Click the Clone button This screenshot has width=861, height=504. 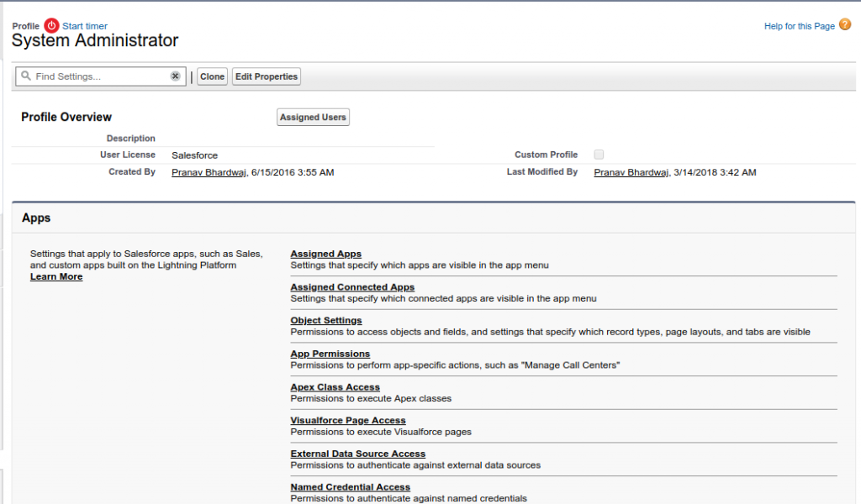[212, 76]
